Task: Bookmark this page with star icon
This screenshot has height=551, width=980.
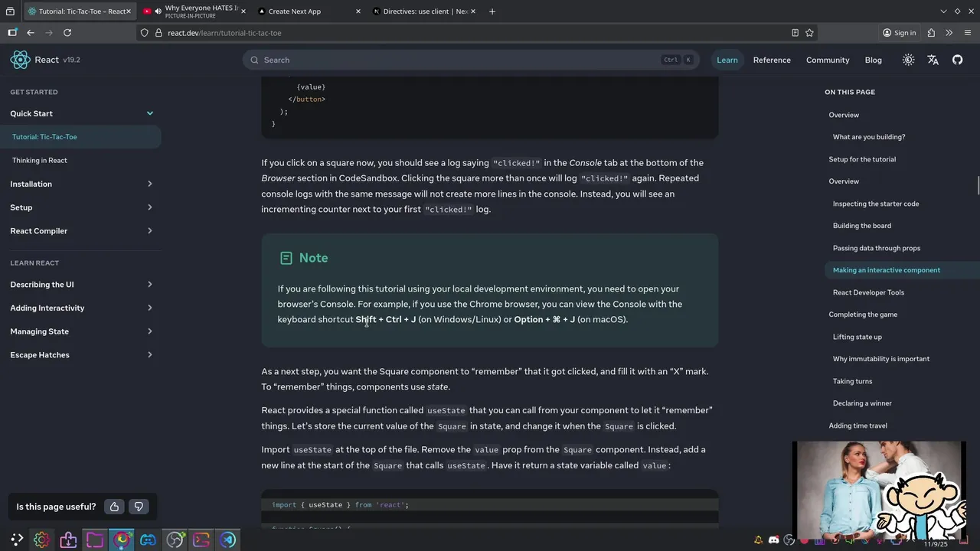Action: coord(809,33)
